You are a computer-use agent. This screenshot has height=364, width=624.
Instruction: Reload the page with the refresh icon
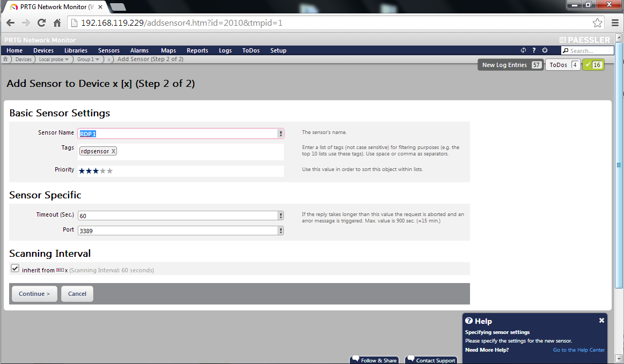(x=41, y=23)
